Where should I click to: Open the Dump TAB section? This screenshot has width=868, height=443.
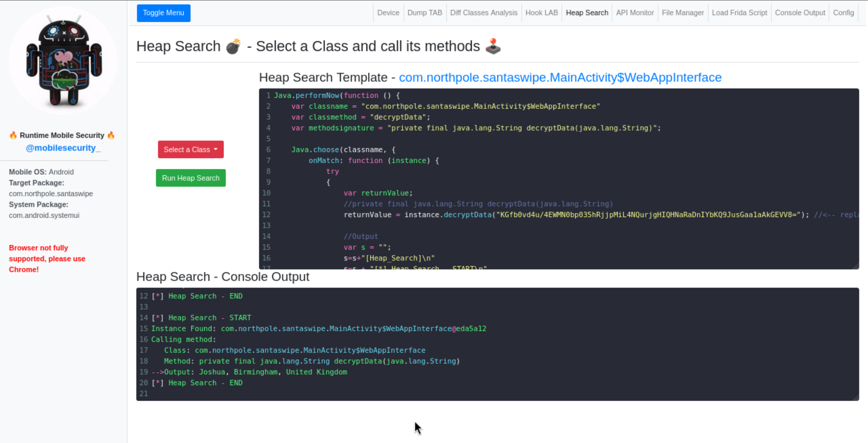point(425,13)
